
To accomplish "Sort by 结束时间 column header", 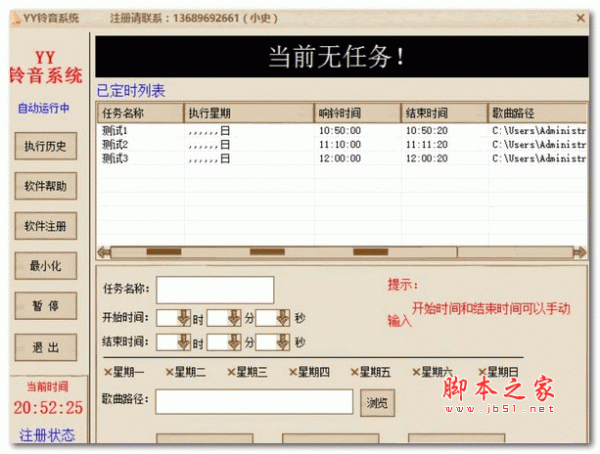I will point(444,113).
